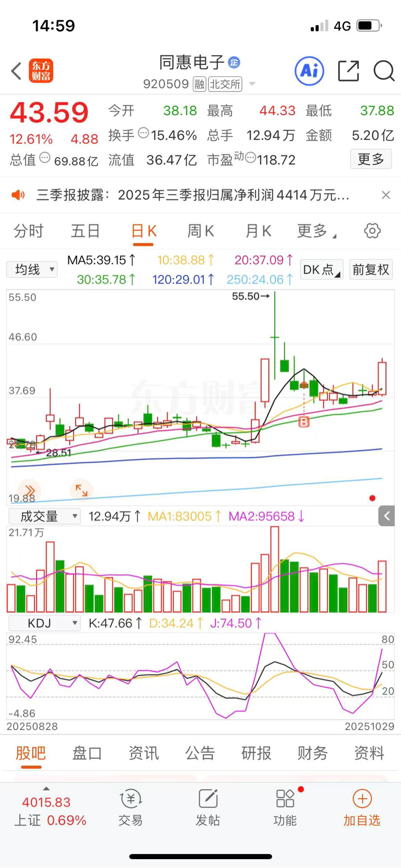The height and width of the screenshot is (868, 401).
Task: Open the 发帖 post icon
Action: (208, 807)
